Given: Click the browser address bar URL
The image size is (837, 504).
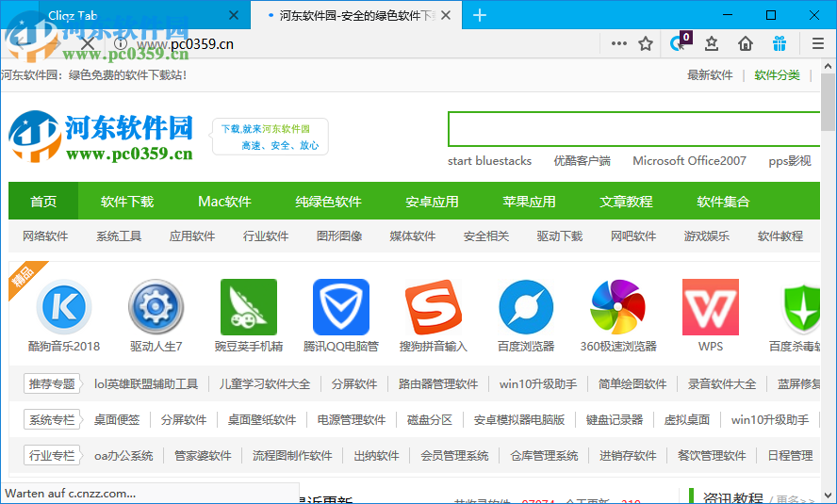Looking at the screenshot, I should click(185, 43).
